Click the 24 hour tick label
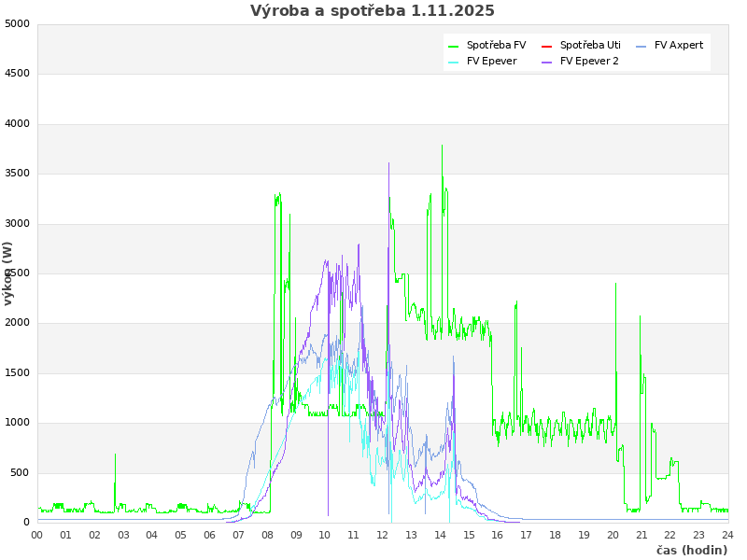Viewport: 747px width, 560px height. (727, 535)
